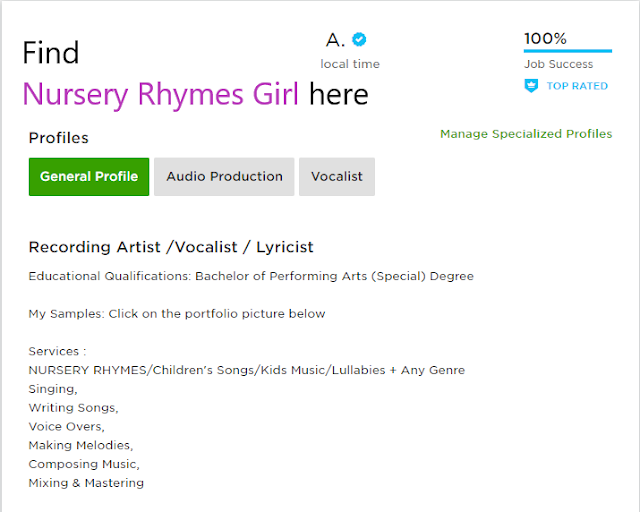
Task: Click the Nursery Rhymes Girl headline
Action: [x=161, y=94]
